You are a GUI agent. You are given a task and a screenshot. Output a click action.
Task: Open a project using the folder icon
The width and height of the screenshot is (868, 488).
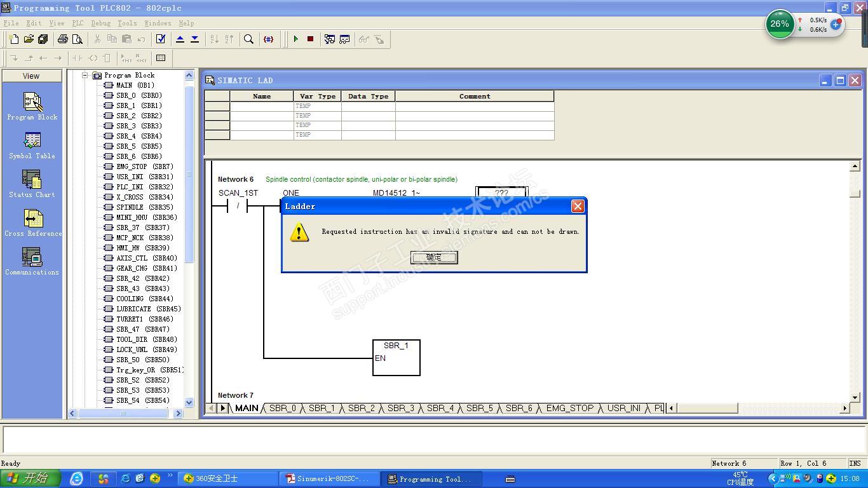[29, 39]
